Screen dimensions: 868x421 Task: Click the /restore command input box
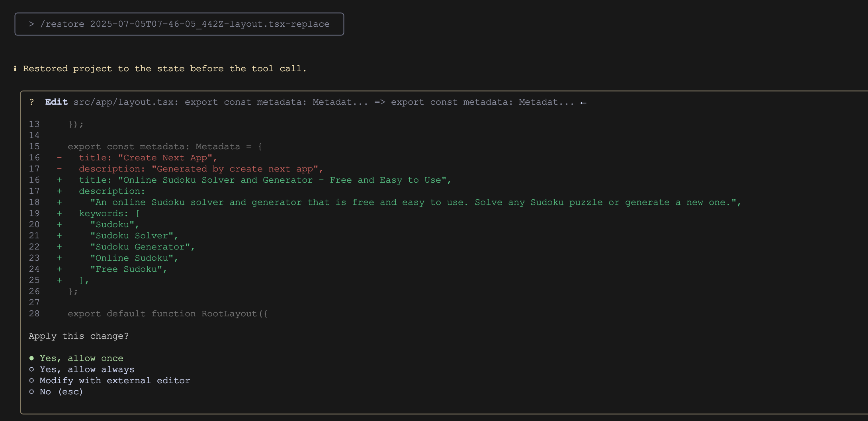click(x=179, y=24)
